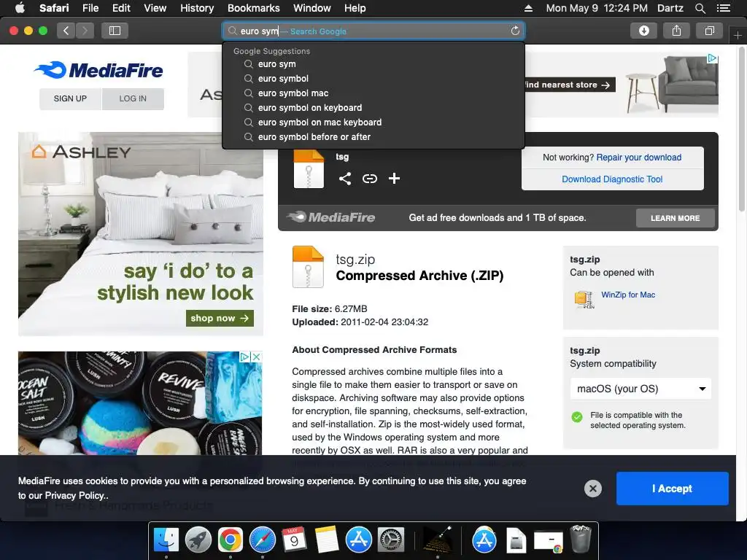Click the Safari back navigation arrow

tap(66, 31)
